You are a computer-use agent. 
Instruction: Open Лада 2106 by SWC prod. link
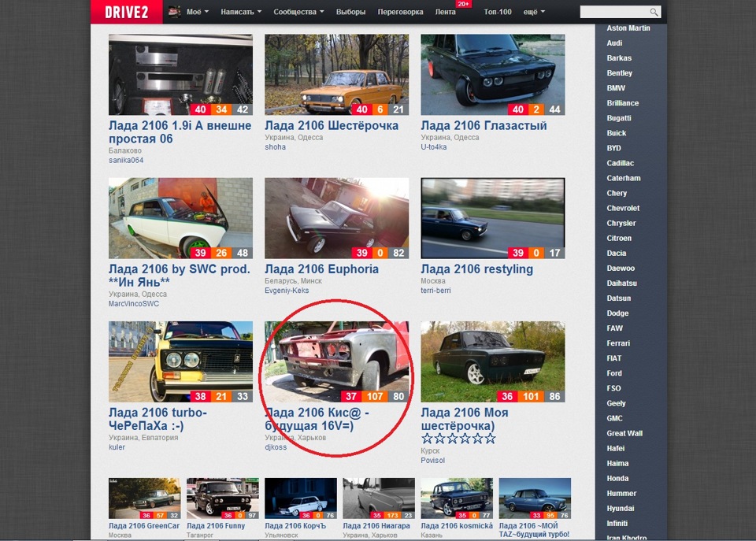pos(180,276)
